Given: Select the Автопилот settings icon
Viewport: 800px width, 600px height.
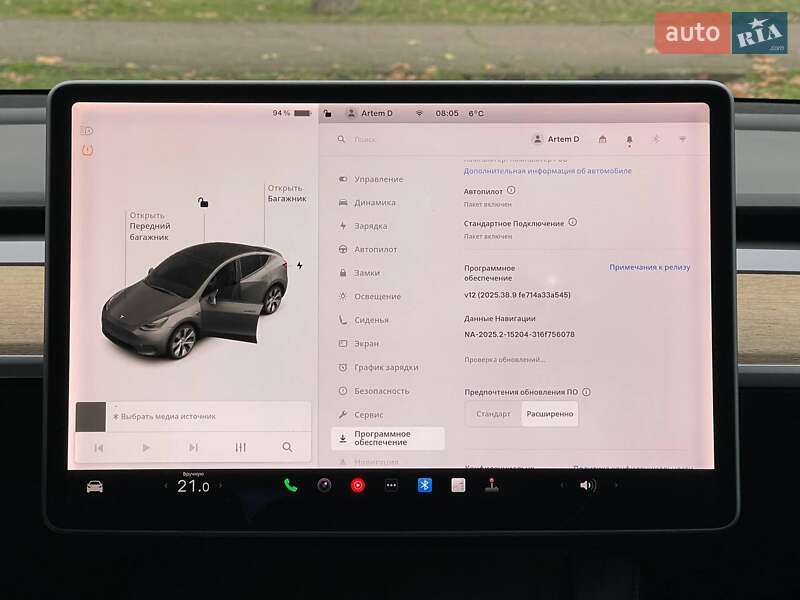Looking at the screenshot, I should pyautogui.click(x=342, y=250).
